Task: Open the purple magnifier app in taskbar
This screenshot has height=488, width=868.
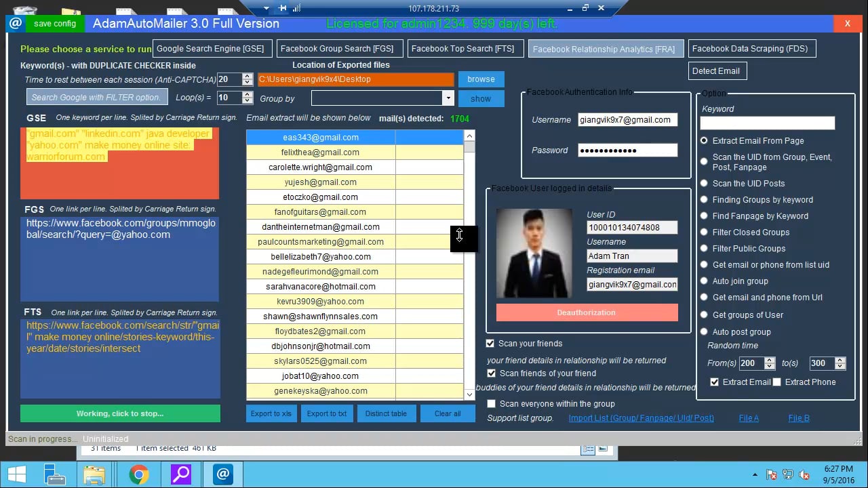Action: pyautogui.click(x=181, y=474)
